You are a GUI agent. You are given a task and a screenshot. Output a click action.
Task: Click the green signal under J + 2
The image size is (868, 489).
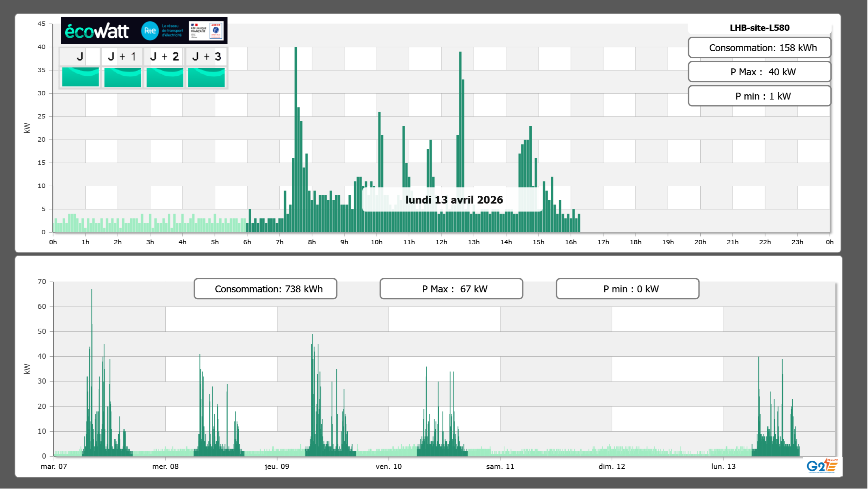click(165, 77)
